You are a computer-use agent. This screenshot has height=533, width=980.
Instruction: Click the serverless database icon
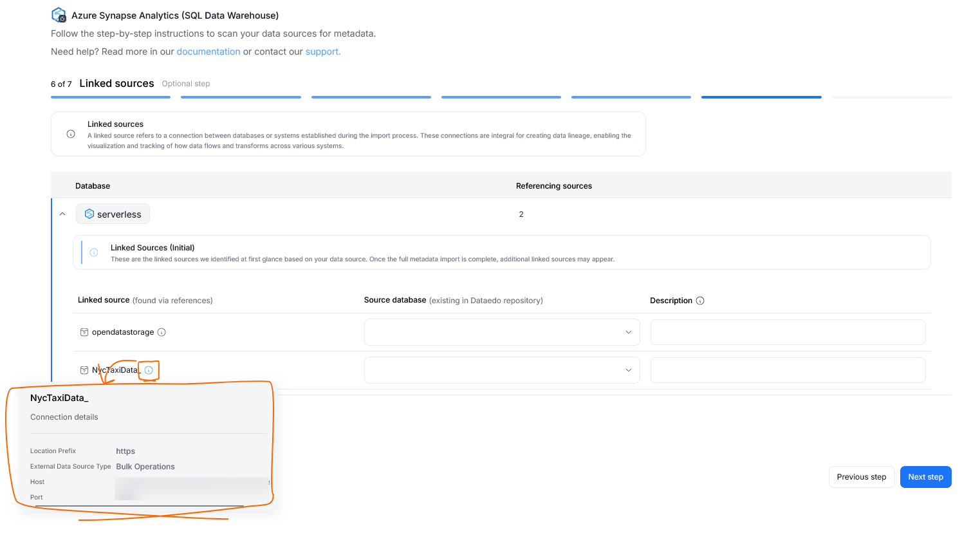click(89, 214)
